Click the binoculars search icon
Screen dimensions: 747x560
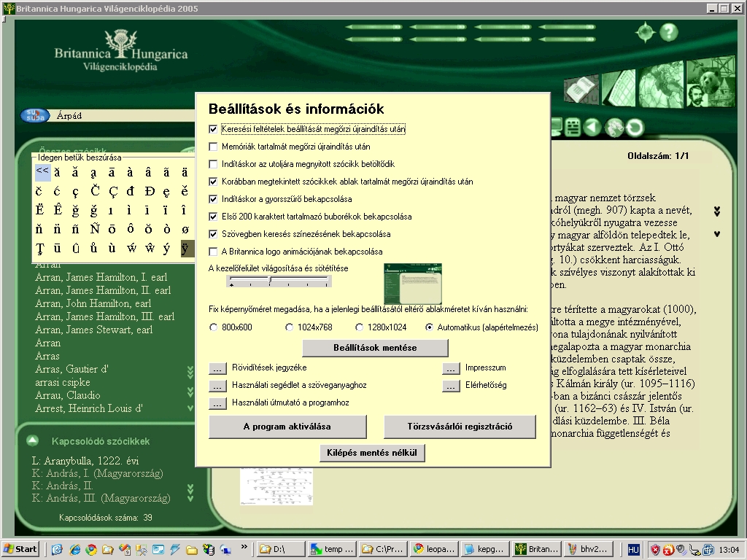(614, 128)
